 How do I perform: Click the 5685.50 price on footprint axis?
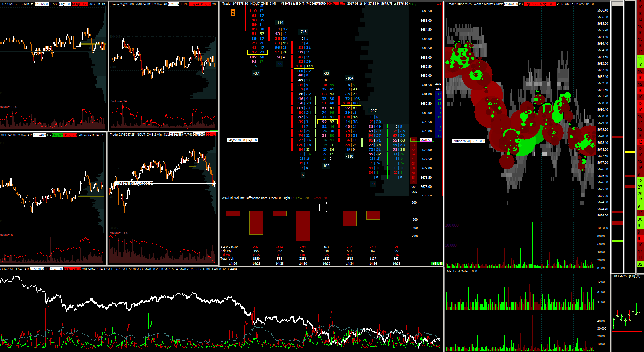point(426,11)
